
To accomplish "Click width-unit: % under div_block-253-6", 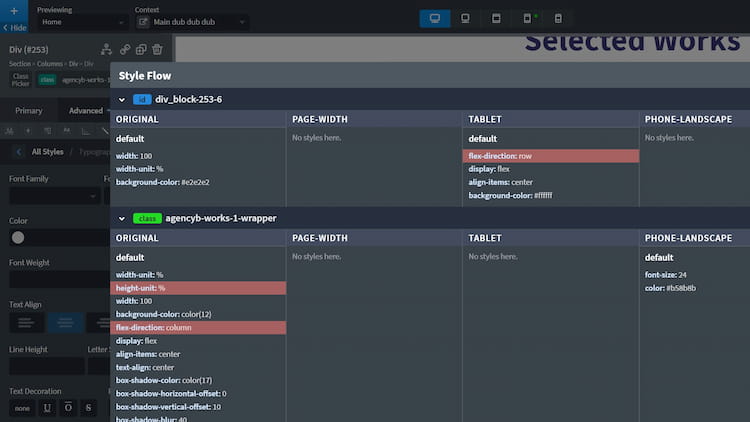I will point(139,169).
